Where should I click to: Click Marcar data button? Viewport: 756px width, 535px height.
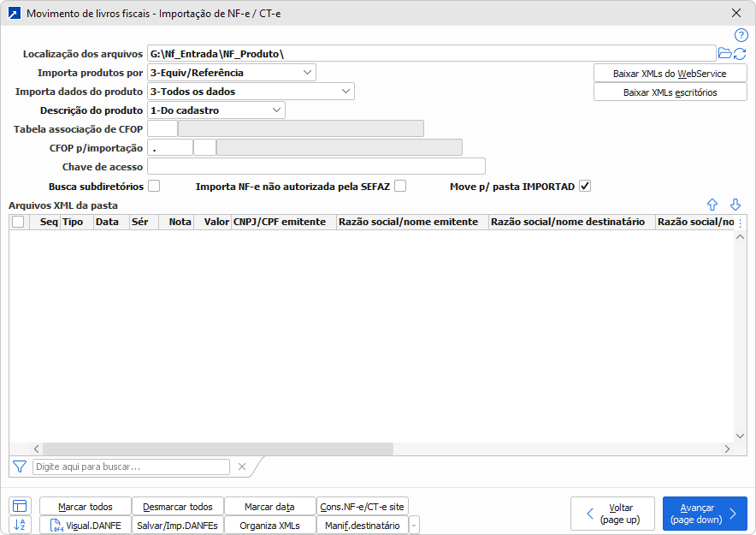pyautogui.click(x=270, y=507)
